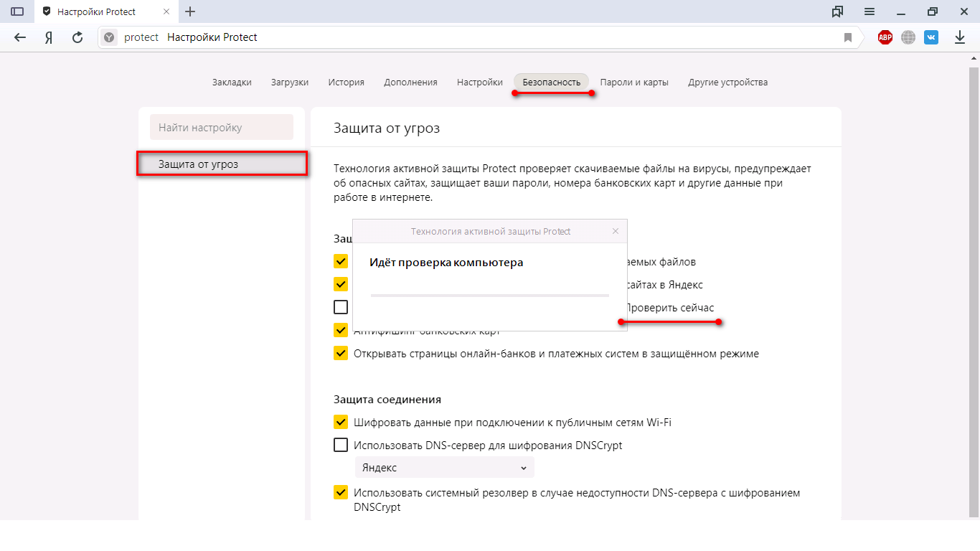This screenshot has width=980, height=551.
Task: Toggle the side panel icon
Action: click(17, 11)
